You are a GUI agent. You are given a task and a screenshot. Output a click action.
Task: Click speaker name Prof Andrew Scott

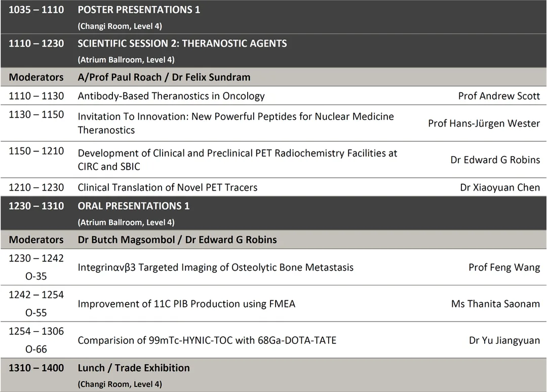point(499,96)
